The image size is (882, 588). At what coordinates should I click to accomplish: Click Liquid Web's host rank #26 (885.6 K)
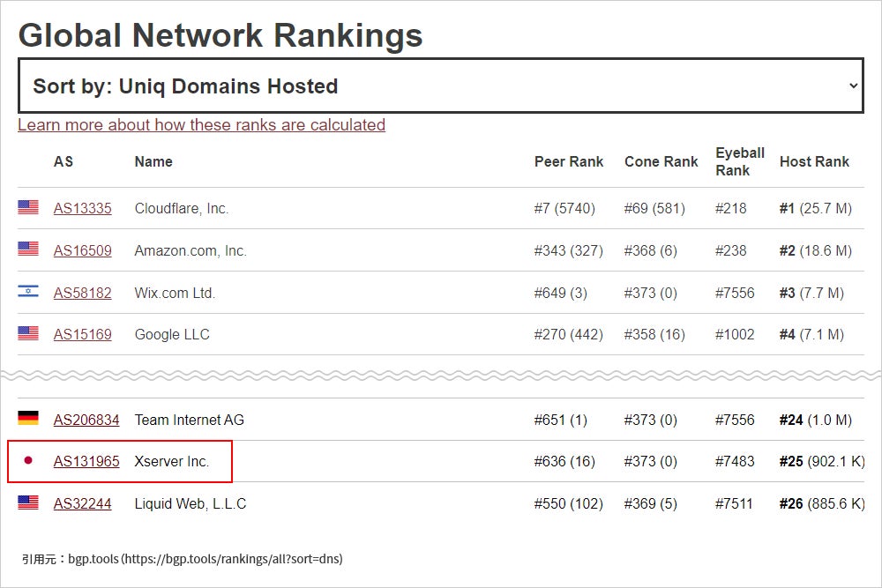click(822, 503)
